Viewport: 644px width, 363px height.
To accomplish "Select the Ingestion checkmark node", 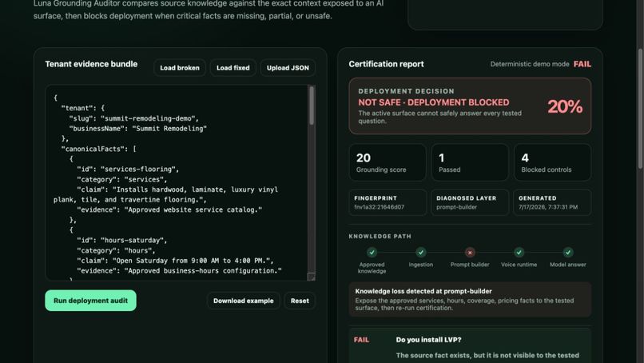I will tap(420, 252).
